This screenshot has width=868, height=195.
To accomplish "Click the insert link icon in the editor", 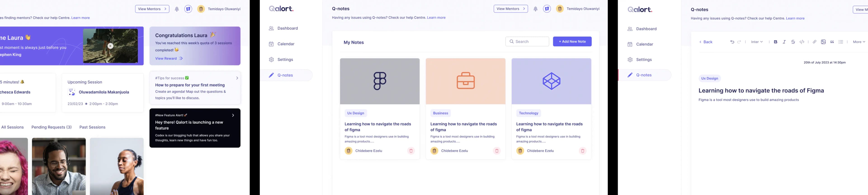I will click(x=814, y=42).
